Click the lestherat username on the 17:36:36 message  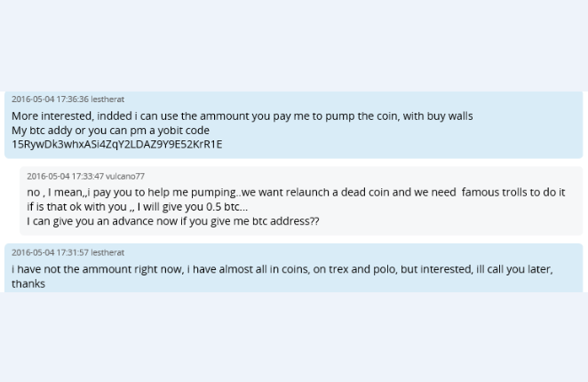[x=107, y=99]
